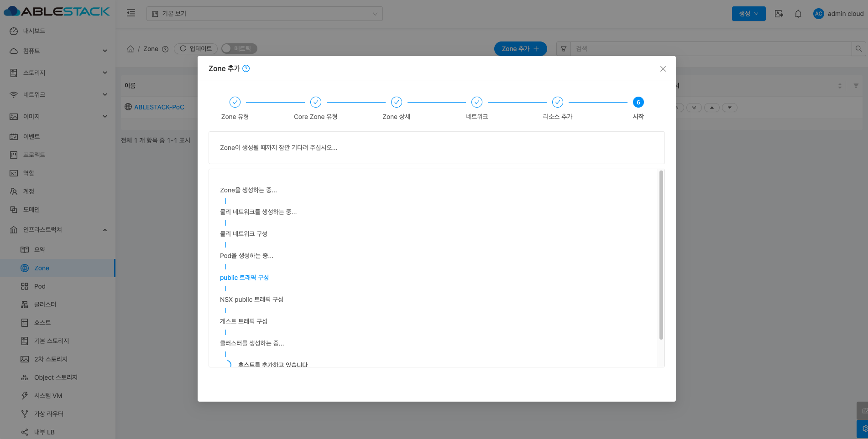Click the Zone 추가 button
Viewport: 868px width, 439px height.
[521, 49]
